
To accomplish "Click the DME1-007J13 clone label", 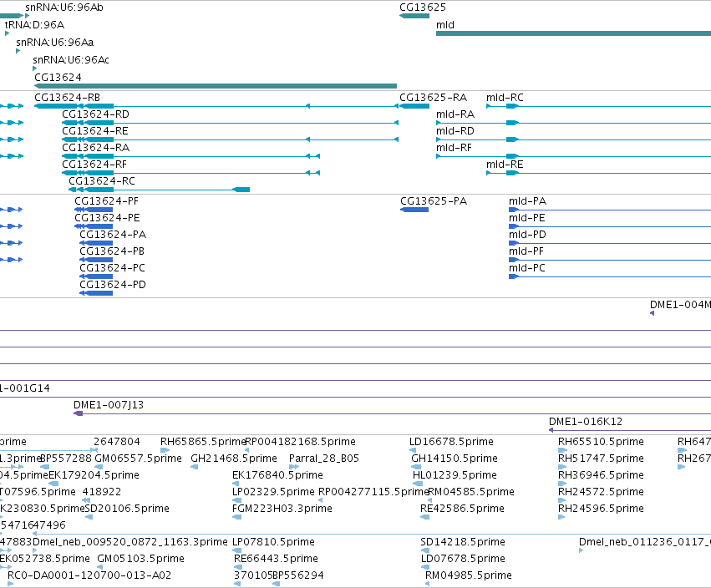I will click(109, 405).
